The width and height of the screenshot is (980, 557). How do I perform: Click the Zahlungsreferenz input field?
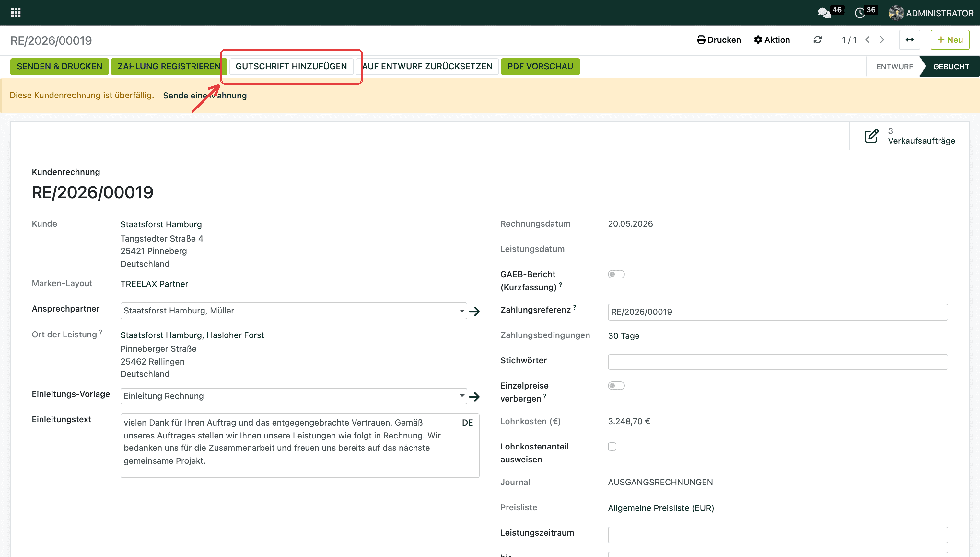coord(777,312)
